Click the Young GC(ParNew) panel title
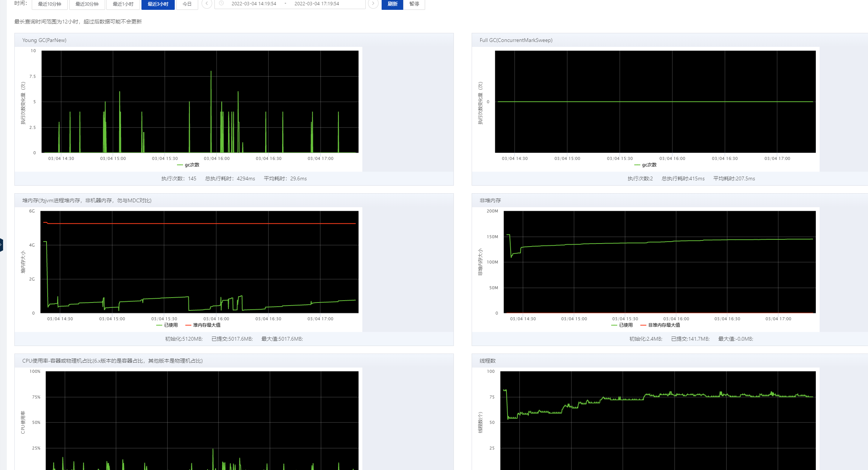868x470 pixels. pos(44,40)
